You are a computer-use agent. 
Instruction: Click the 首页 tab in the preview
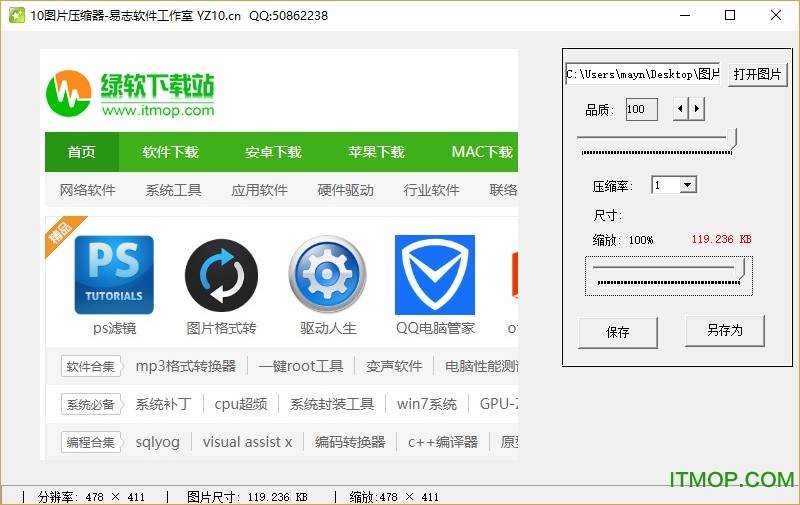point(82,152)
